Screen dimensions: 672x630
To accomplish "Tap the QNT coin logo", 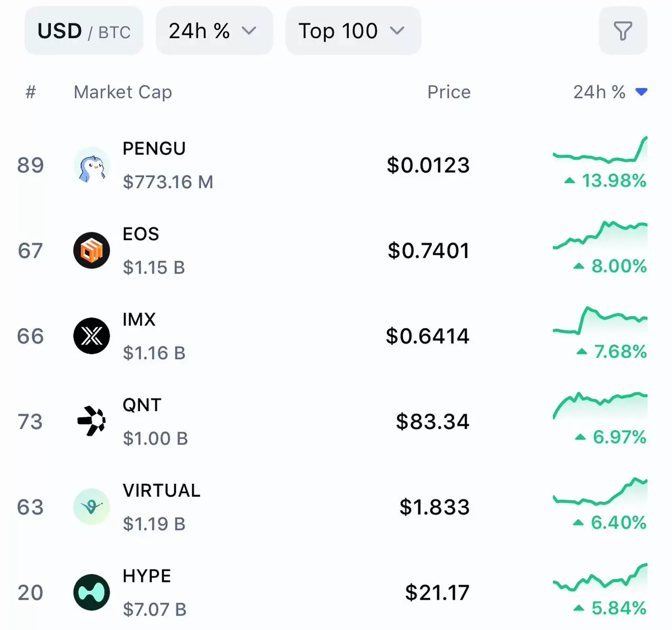I will pyautogui.click(x=92, y=421).
